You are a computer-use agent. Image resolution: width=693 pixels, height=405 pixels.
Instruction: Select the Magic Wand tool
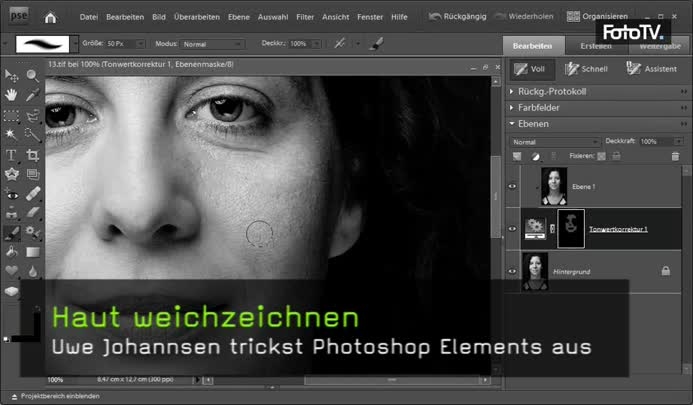[11, 134]
